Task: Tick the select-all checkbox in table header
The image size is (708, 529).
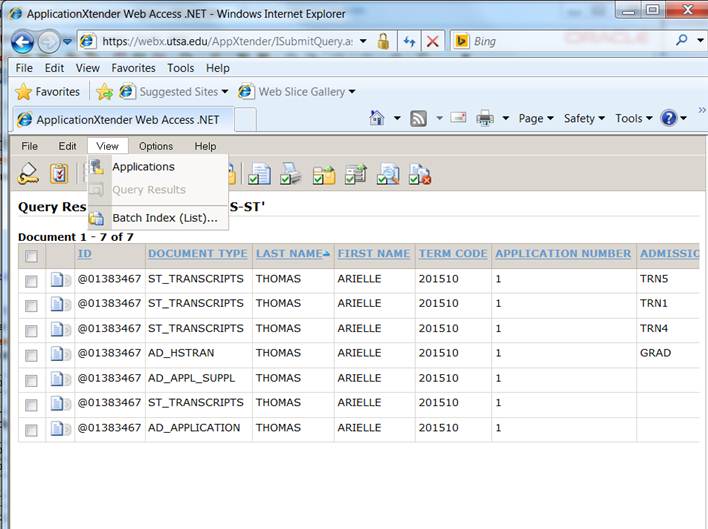Action: coord(31,256)
